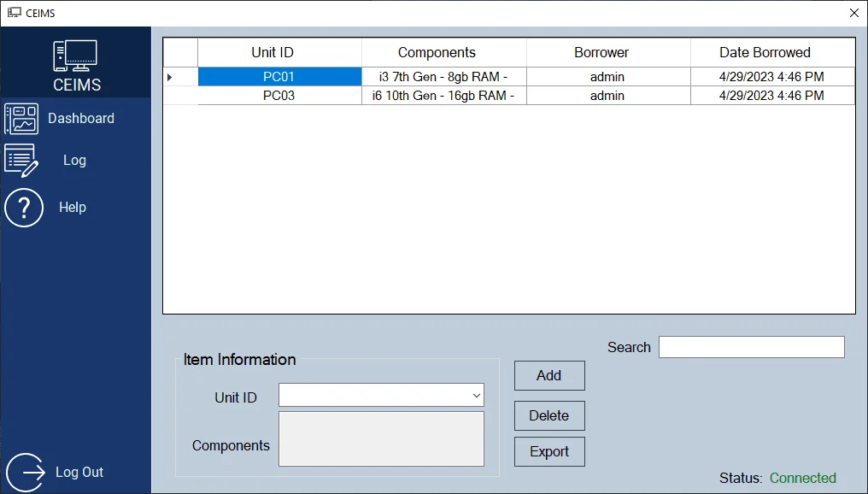The height and width of the screenshot is (494, 868).
Task: Sort by Borrower column header
Action: 608,53
